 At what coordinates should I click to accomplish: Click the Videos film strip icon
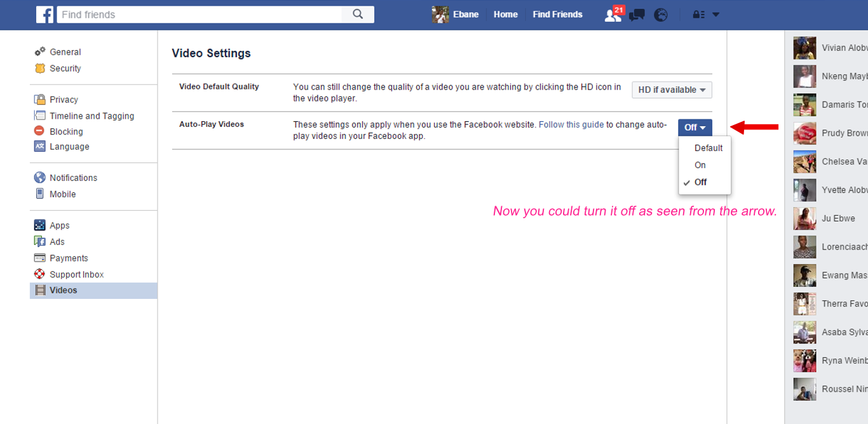[x=40, y=290]
